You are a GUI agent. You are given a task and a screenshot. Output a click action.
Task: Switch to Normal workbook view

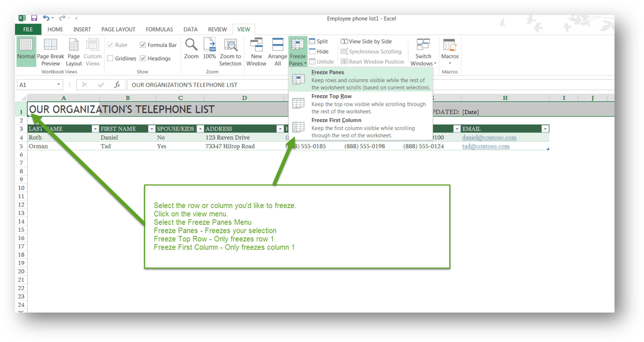[26, 51]
